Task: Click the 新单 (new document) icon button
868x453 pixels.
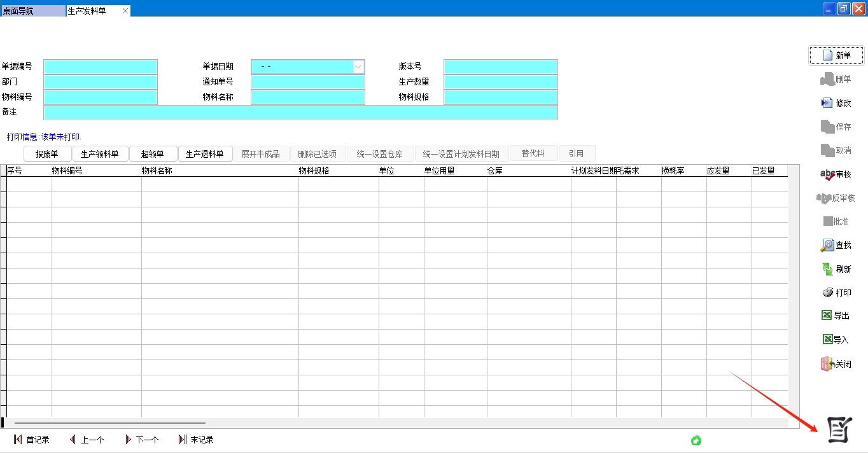Action: coord(828,55)
